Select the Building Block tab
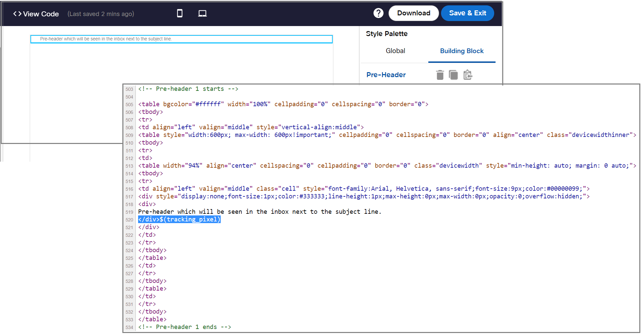Image resolution: width=644 pixels, height=336 pixels. [x=462, y=51]
